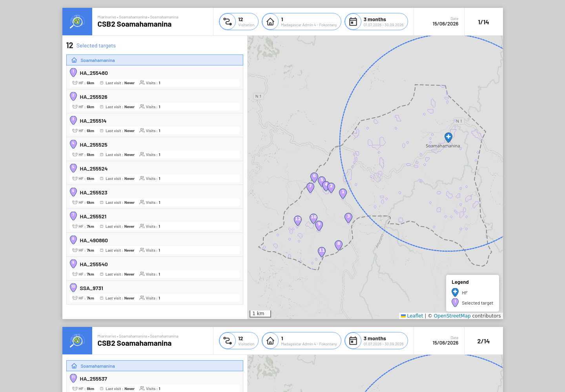This screenshot has width=565, height=392.
Task: Open target HA_255480 in the list
Action: click(x=155, y=77)
